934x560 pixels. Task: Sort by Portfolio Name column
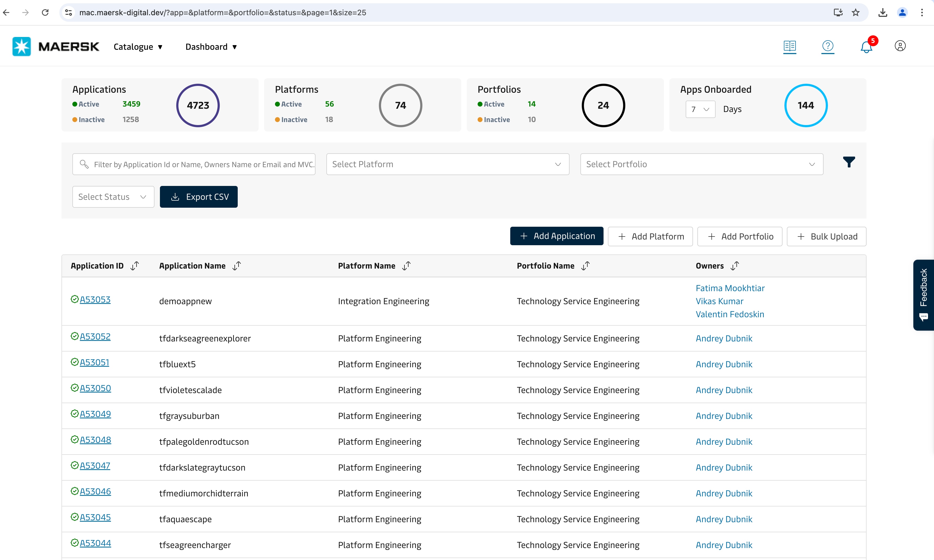[586, 266]
